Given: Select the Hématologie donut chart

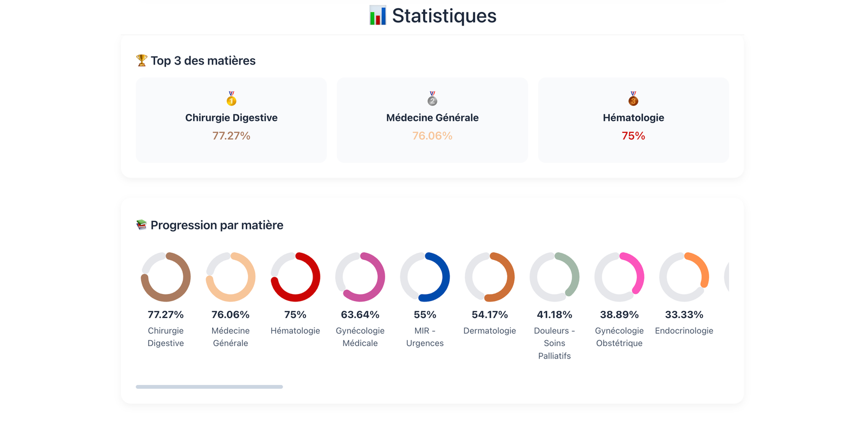Looking at the screenshot, I should [x=295, y=277].
